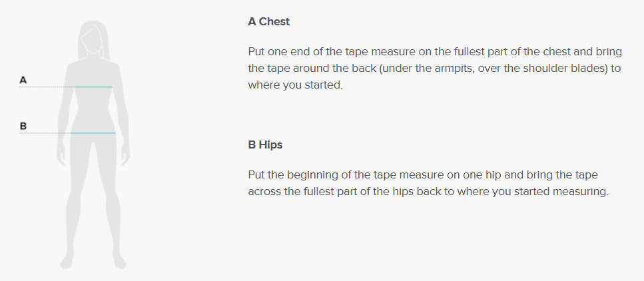Click "where you started." in the chest paragraph

click(295, 85)
